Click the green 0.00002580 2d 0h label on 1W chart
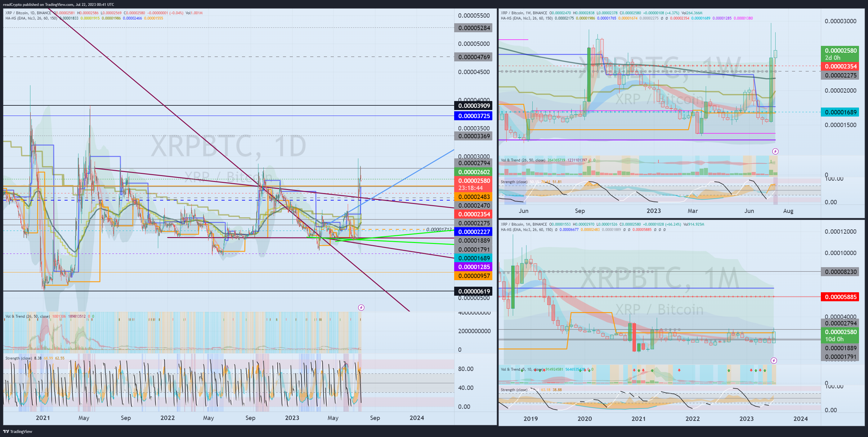 [x=840, y=54]
